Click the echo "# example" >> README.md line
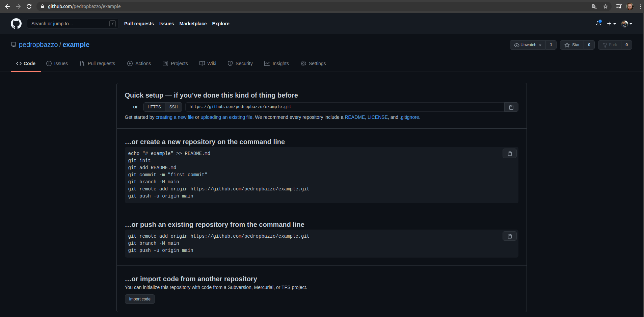644x317 pixels. pos(169,154)
